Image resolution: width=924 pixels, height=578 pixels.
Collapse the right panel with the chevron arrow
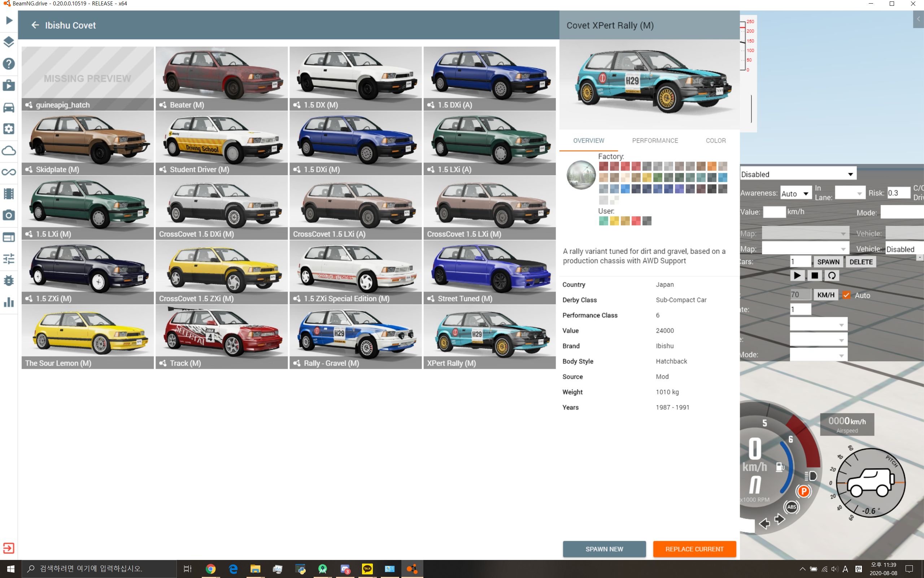click(918, 19)
